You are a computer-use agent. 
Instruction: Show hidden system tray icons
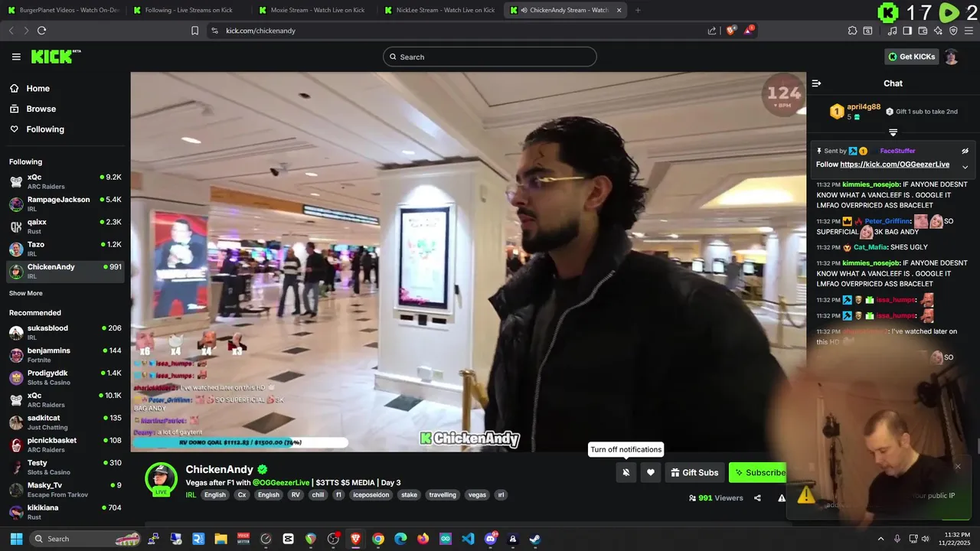click(x=880, y=539)
